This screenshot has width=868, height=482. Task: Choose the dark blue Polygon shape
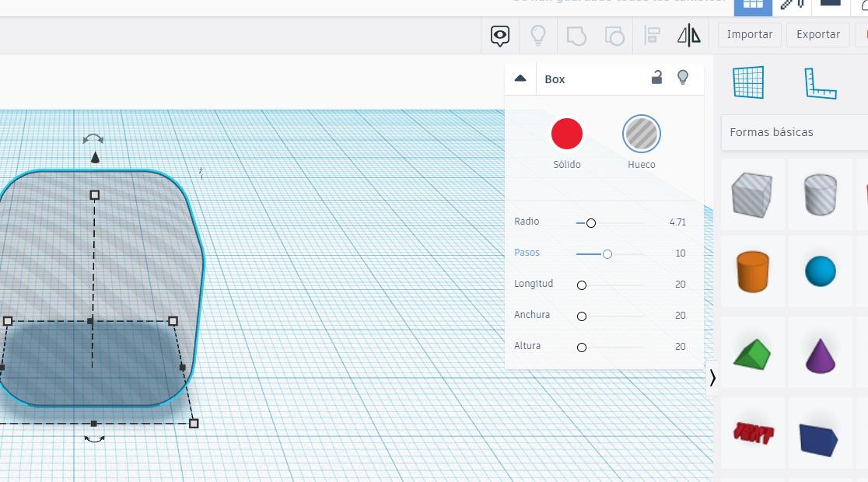[x=818, y=439]
